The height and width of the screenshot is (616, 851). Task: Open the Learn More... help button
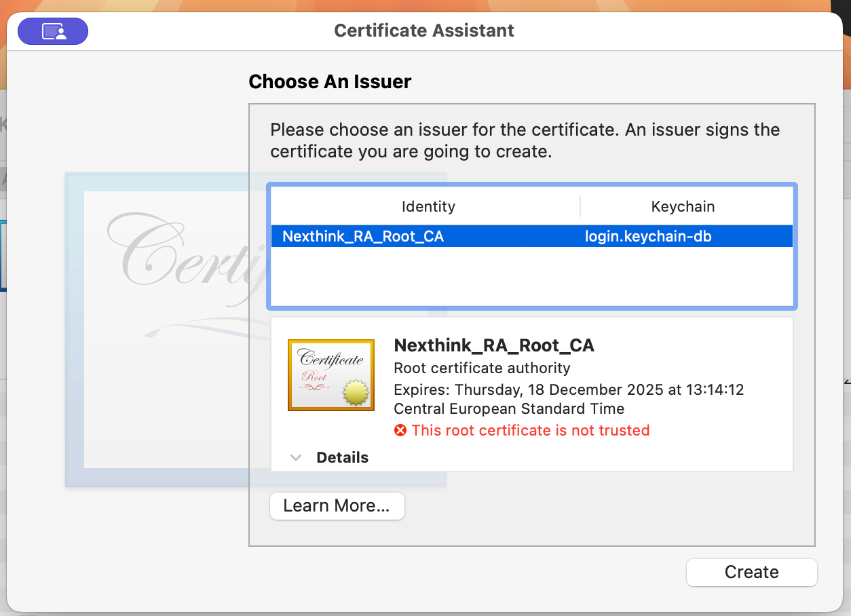(x=337, y=506)
